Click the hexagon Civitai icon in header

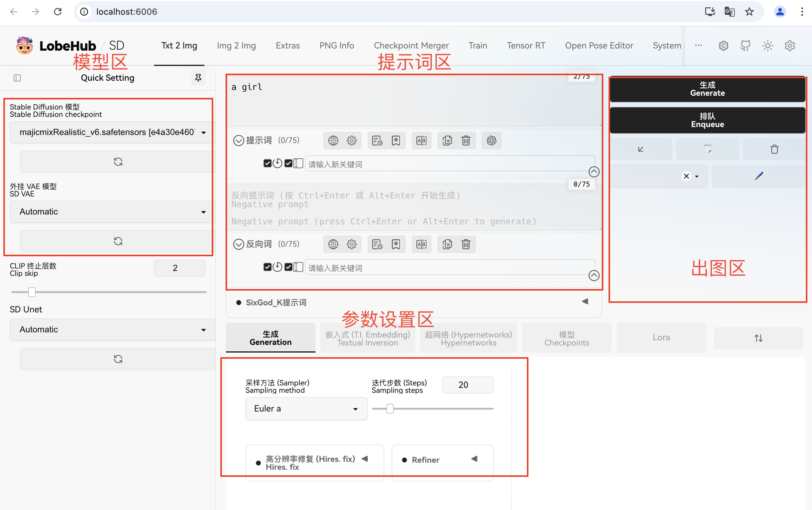point(723,45)
